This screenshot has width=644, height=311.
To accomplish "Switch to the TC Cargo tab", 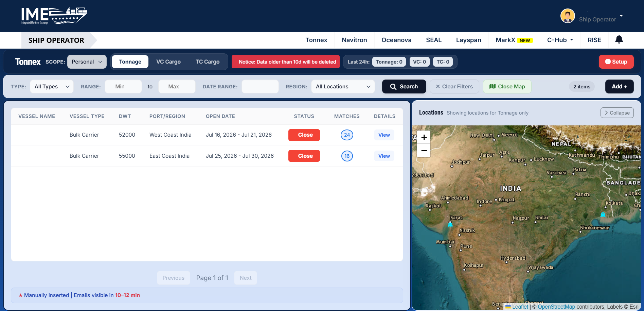I will point(208,62).
